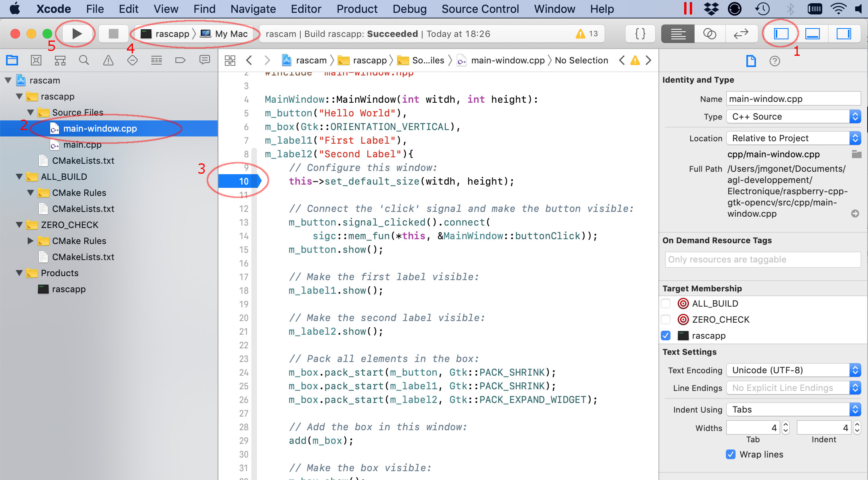
Task: Expand the collapsed CMake Rules under ZERO_CHECK
Action: pyautogui.click(x=30, y=241)
